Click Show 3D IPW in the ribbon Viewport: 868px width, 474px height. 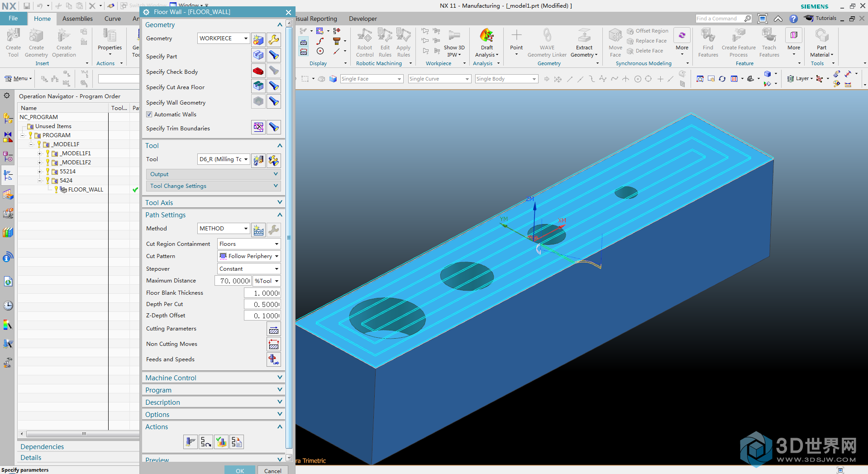454,43
